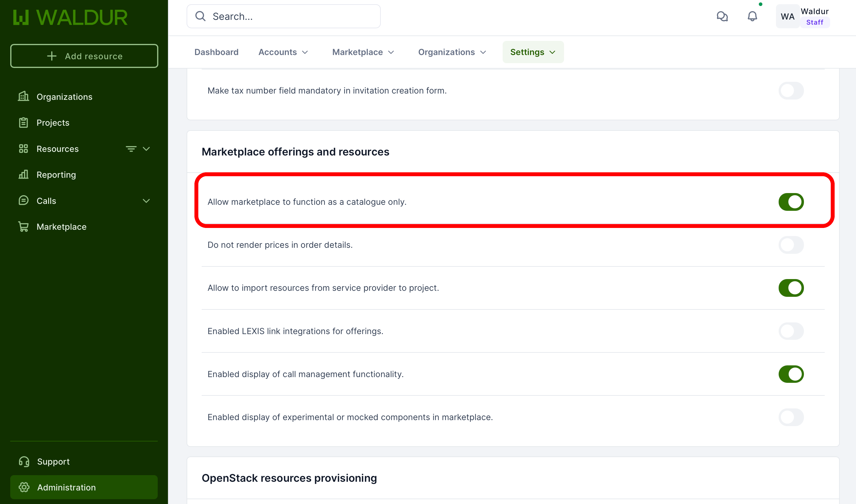Disable catalogue-only marketplace toggle

[x=791, y=202]
